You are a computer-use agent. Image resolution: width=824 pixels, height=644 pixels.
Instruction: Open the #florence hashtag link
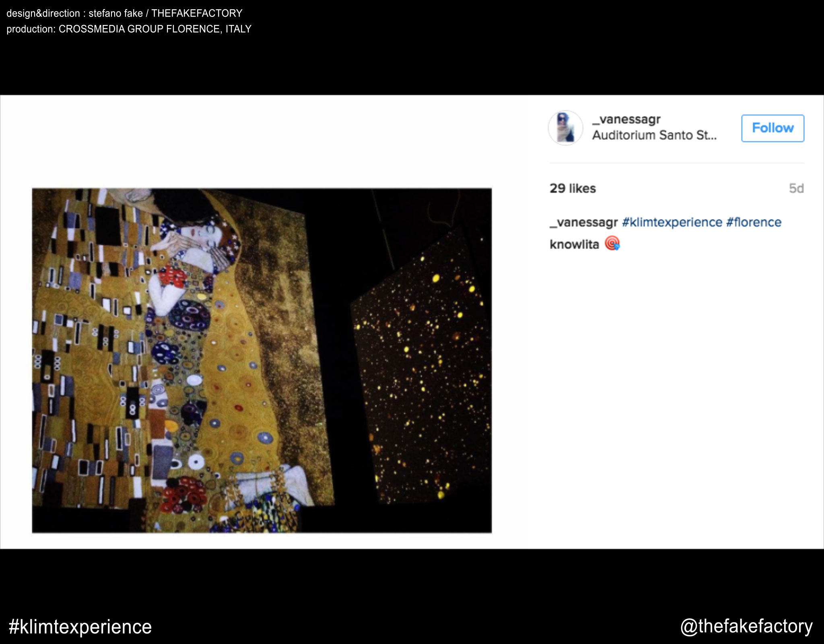pyautogui.click(x=754, y=222)
